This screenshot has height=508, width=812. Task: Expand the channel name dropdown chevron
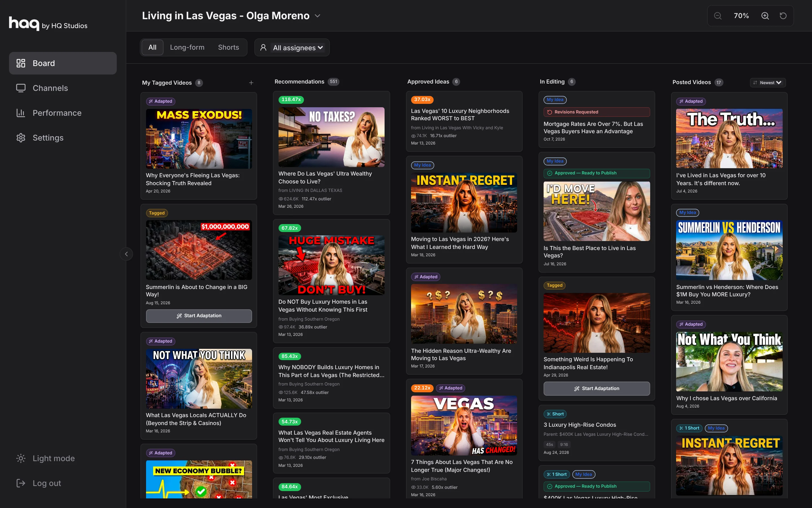[317, 16]
